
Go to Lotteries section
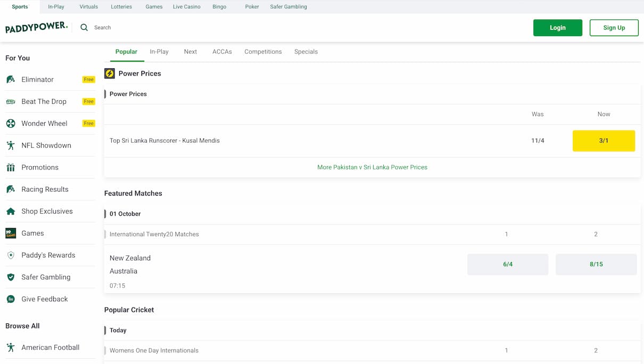click(121, 7)
